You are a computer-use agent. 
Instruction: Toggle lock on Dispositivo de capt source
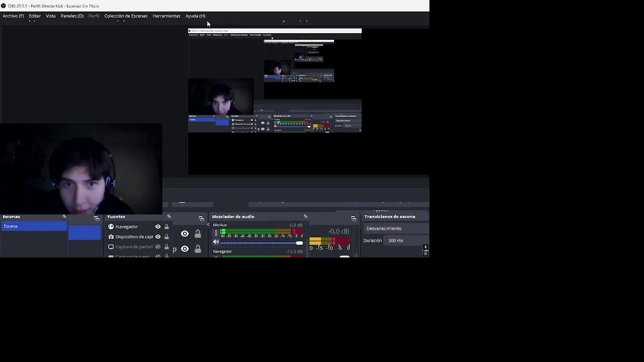coord(167,237)
